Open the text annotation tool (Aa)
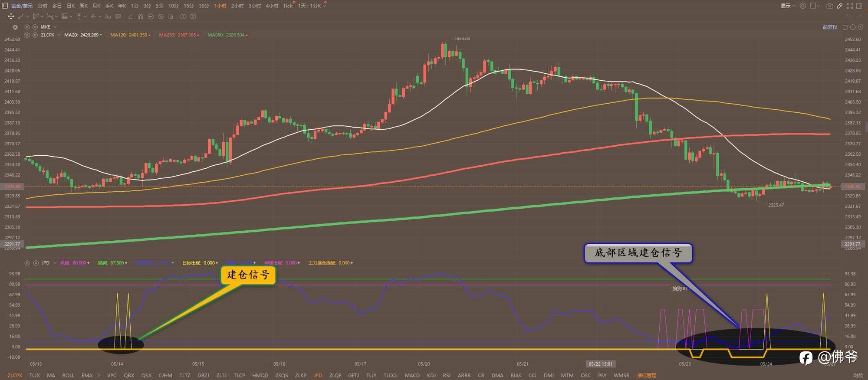The image size is (868, 380). click(x=108, y=16)
